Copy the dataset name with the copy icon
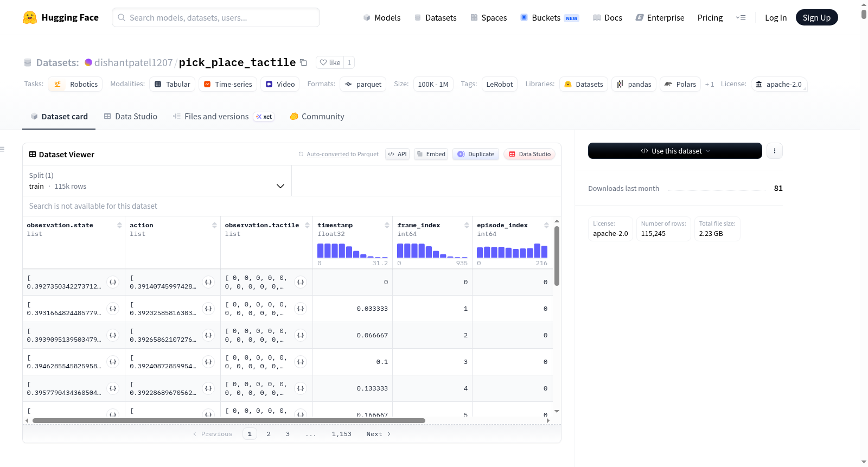 pyautogui.click(x=304, y=62)
